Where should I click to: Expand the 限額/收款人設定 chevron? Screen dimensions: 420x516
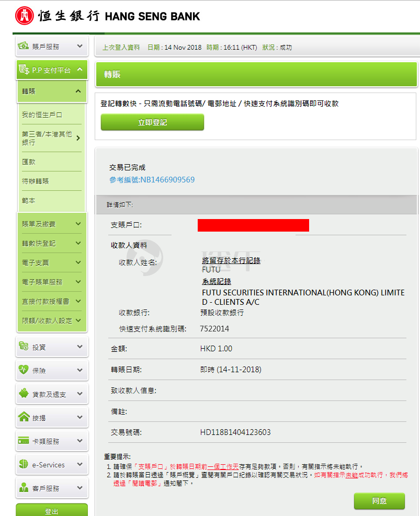pos(78,320)
